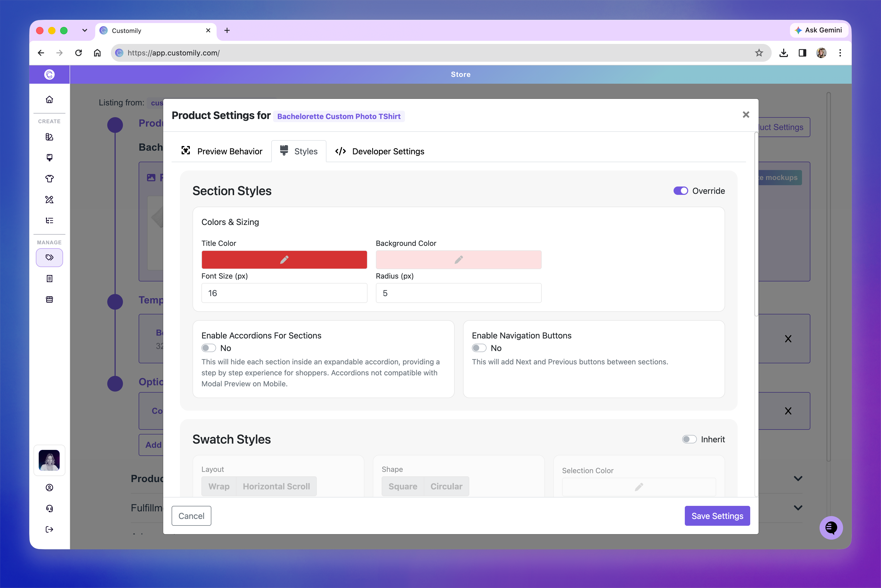Expand the Fulfillment section chevron behind dialog
881x588 pixels.
[798, 508]
